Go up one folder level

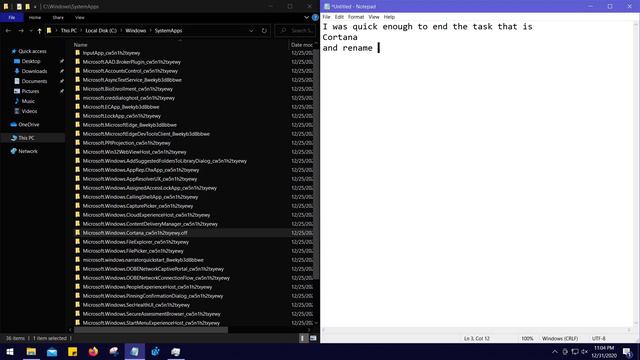tap(39, 31)
